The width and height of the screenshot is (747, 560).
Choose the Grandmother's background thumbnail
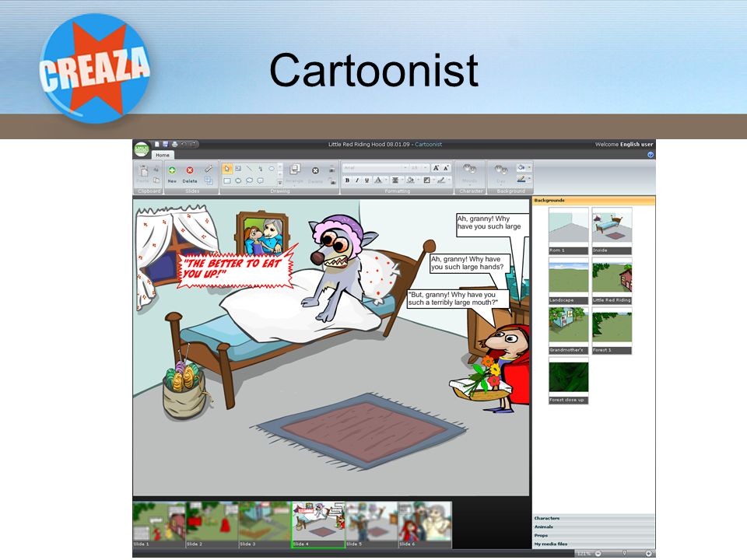point(568,331)
